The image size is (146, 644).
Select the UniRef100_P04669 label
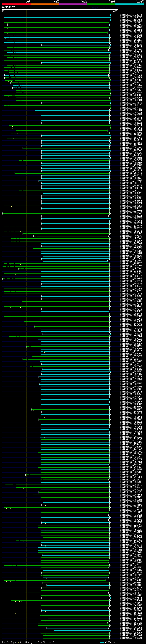[x=131, y=70]
